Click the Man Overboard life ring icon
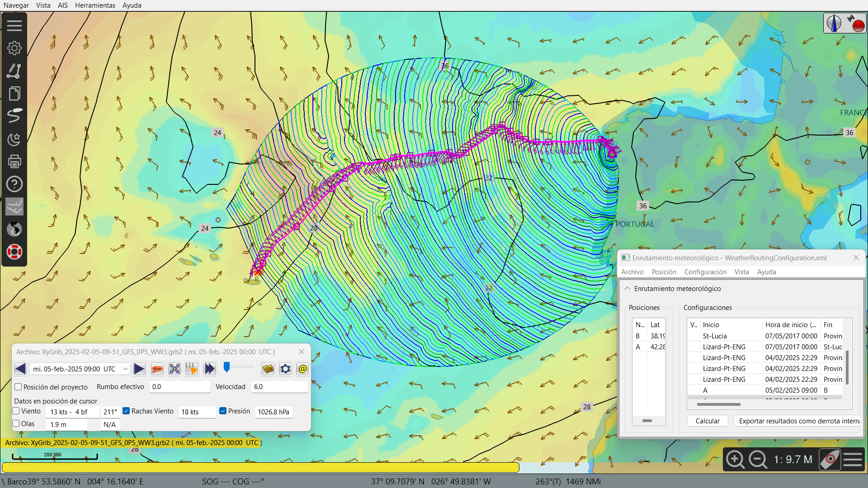The height and width of the screenshot is (488, 868). (x=14, y=252)
